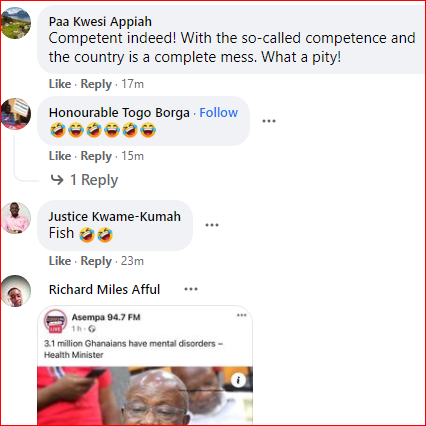Screen dimensions: 426x426
Task: Reply to Paa Kwesi Appiah's comment
Action: [96, 84]
